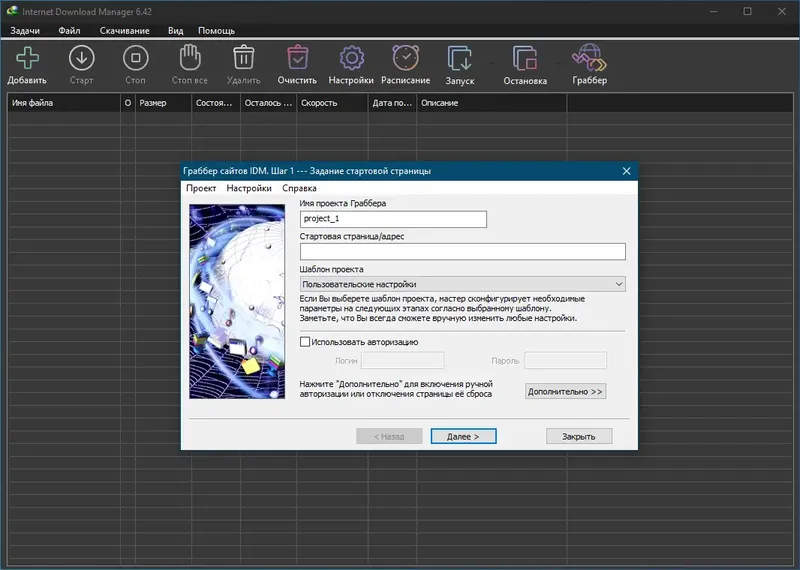
Task: Click the Закрыть button
Action: coord(579,436)
